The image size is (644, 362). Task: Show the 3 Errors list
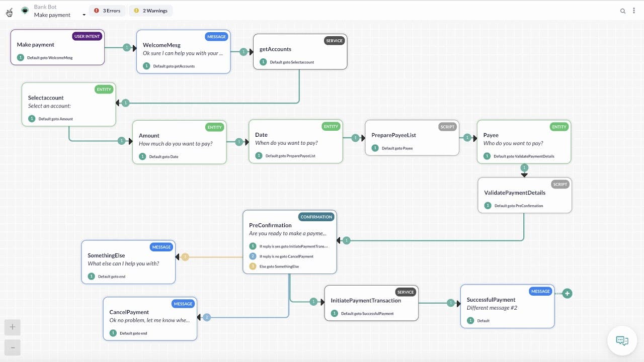pyautogui.click(x=107, y=11)
